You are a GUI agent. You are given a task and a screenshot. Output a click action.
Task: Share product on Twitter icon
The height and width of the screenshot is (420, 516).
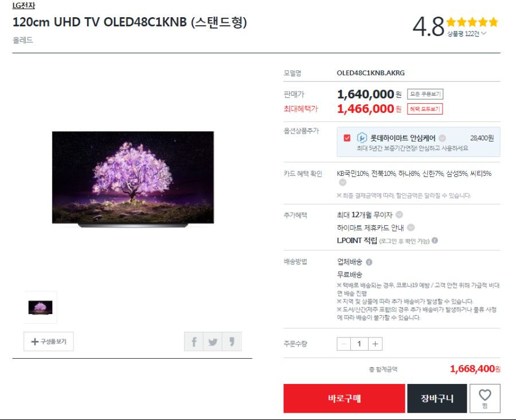point(213,342)
